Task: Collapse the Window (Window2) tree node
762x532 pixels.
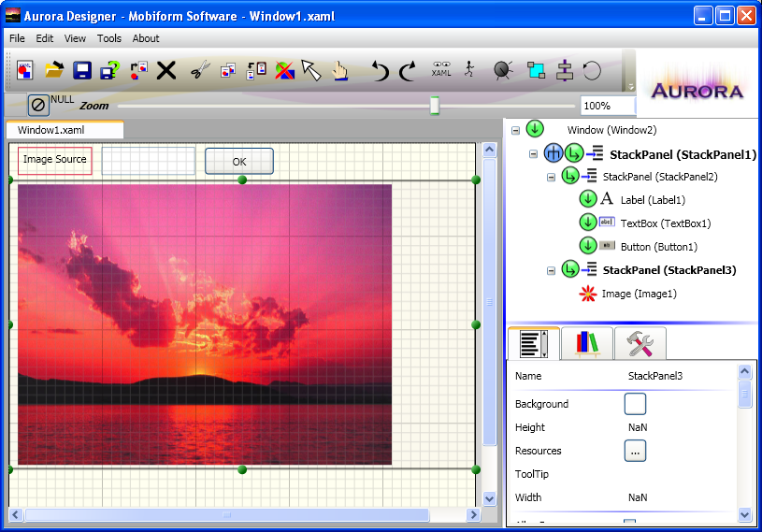Action: point(515,130)
